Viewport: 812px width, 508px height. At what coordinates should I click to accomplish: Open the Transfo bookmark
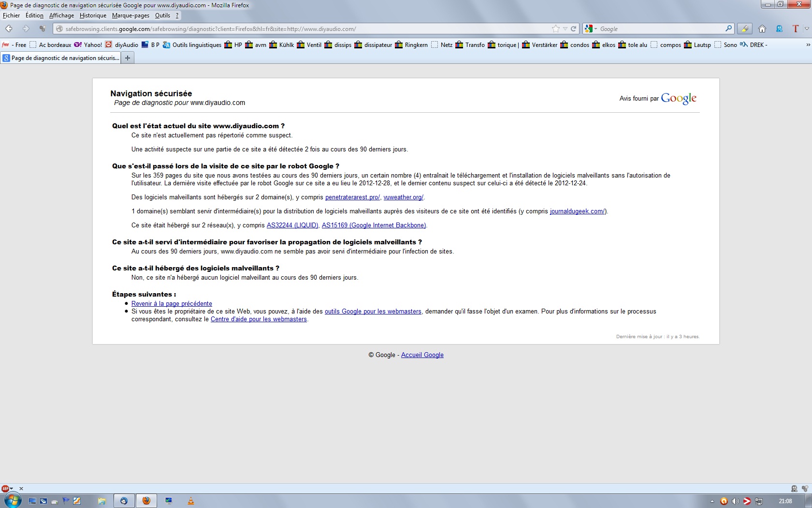[x=470, y=45]
